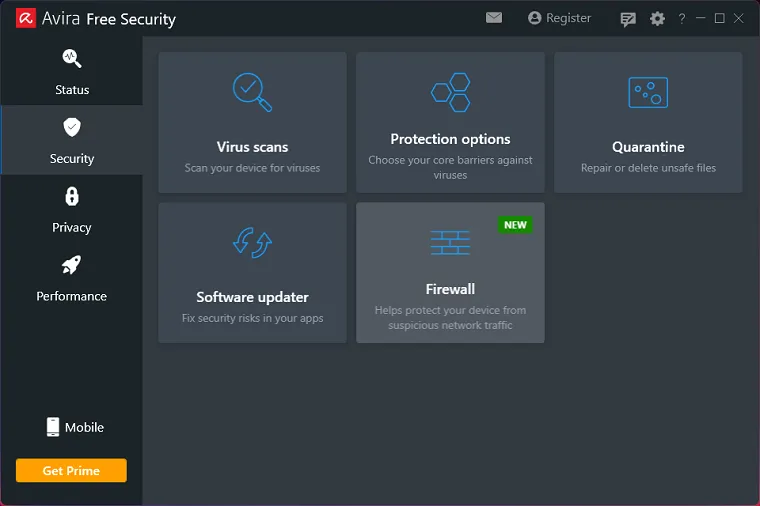This screenshot has height=506, width=760.
Task: Click the Get Prime upgrade button
Action: (x=71, y=470)
